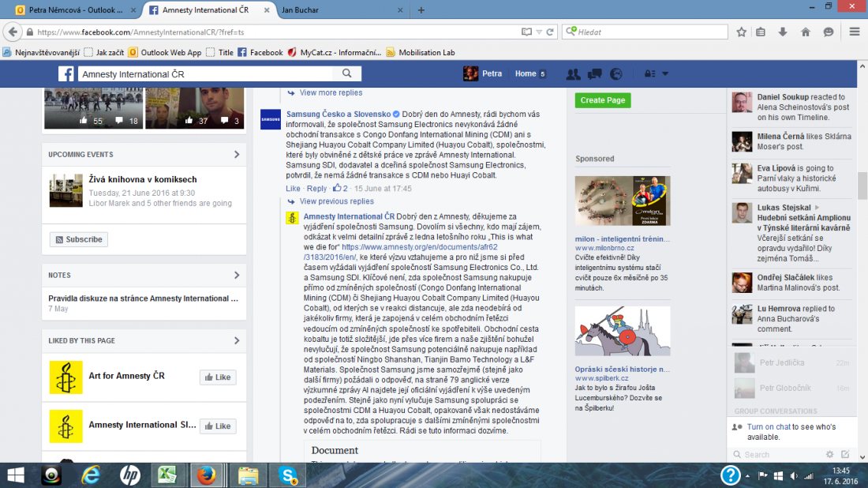868x488 pixels.
Task: Click Turn on chat link
Action: (x=769, y=427)
